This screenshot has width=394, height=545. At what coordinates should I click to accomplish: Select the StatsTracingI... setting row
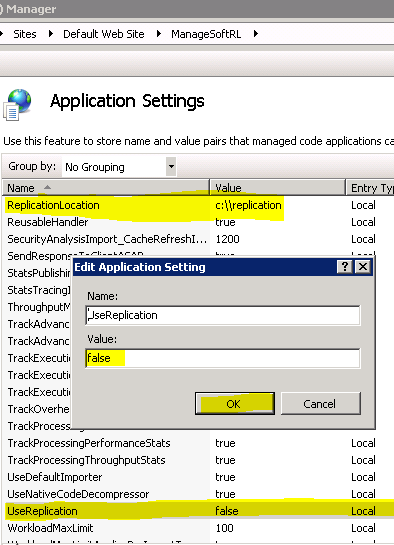tap(38, 290)
